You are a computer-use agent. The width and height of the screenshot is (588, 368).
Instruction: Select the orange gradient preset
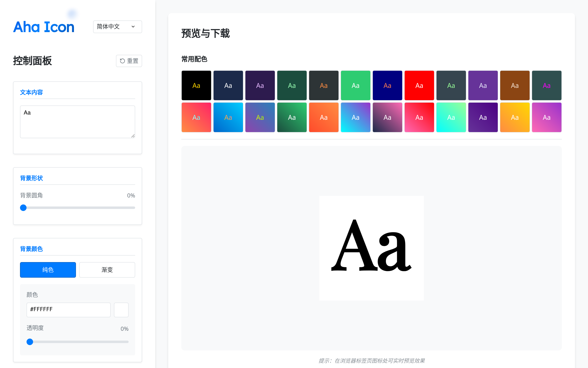[324, 117]
